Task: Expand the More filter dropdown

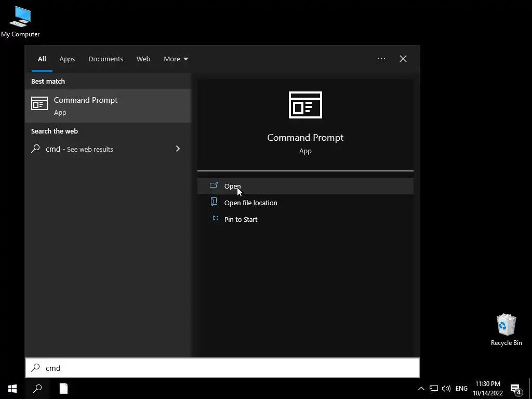Action: click(176, 59)
